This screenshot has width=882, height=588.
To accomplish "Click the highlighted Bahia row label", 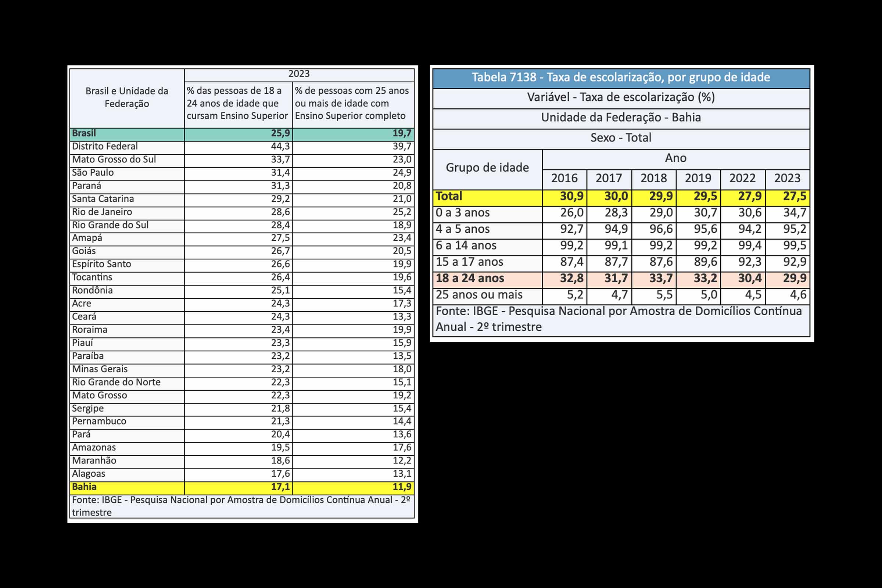I will click(84, 487).
